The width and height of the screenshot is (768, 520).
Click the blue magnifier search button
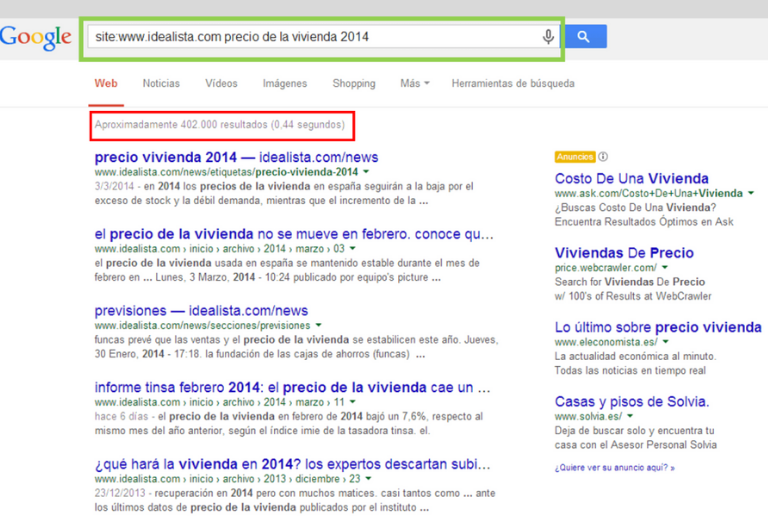coord(586,36)
